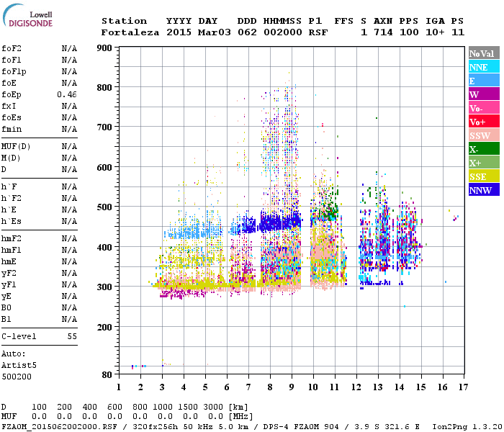
Task: Click the C-level value 55
Action: tap(72, 336)
